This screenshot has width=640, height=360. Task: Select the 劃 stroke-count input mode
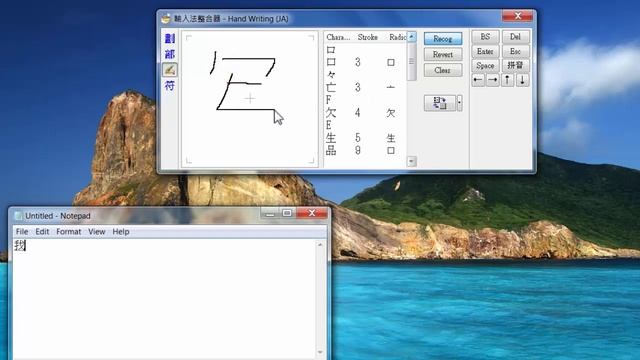click(x=170, y=39)
